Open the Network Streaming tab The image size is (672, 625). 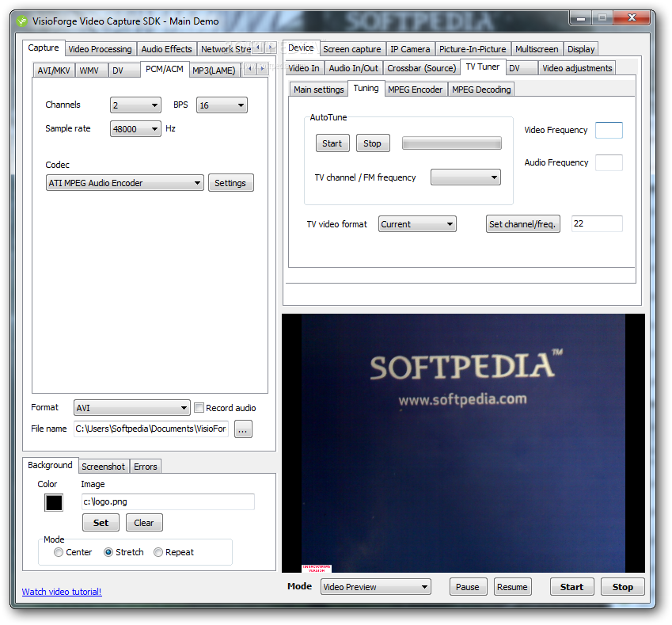226,49
